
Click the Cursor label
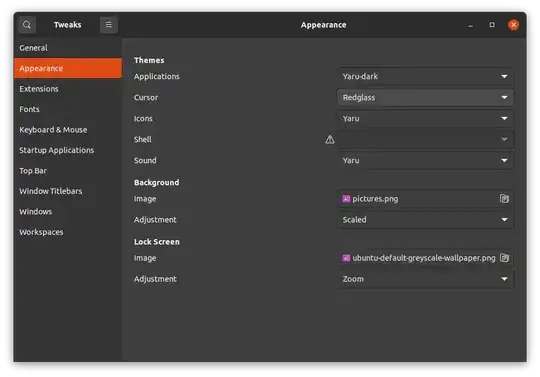pyautogui.click(x=146, y=97)
